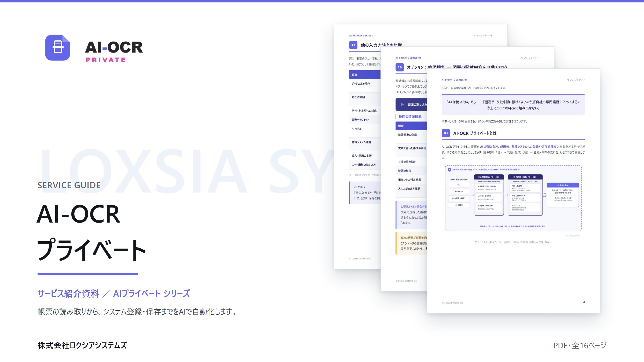This screenshot has width=644, height=362.
Task: Click the FAX input box in diagram
Action: pos(459,185)
